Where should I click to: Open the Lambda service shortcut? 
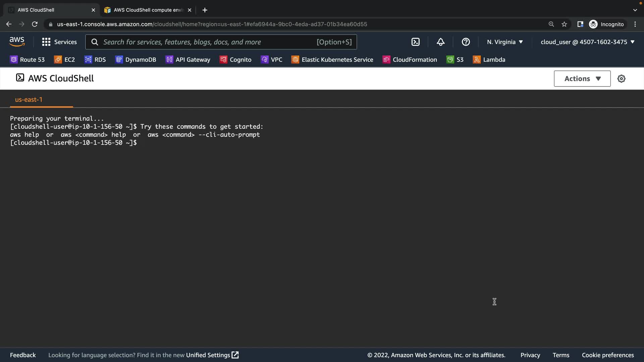coord(489,60)
